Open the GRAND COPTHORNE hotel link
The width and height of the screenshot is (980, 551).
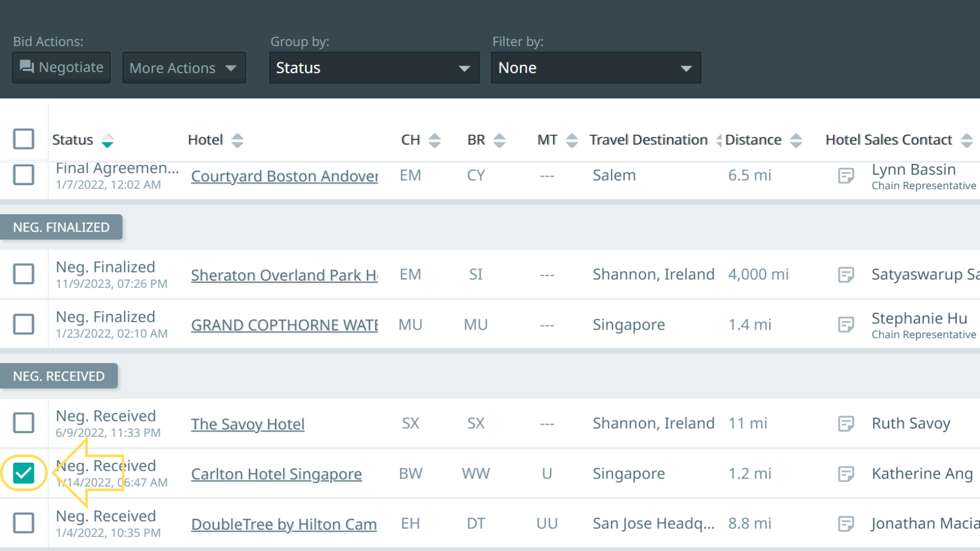tap(284, 325)
